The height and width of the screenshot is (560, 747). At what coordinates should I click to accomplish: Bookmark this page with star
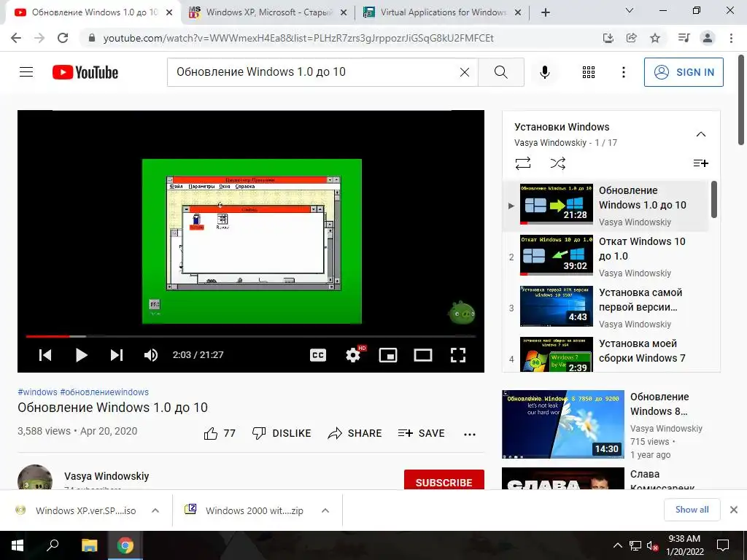pyautogui.click(x=655, y=38)
